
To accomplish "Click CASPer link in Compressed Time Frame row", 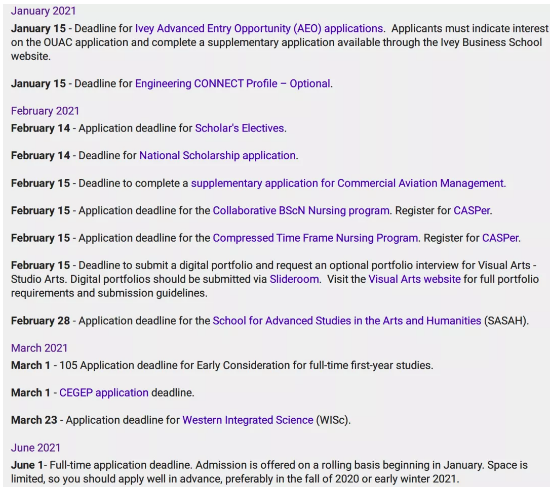I will (500, 238).
